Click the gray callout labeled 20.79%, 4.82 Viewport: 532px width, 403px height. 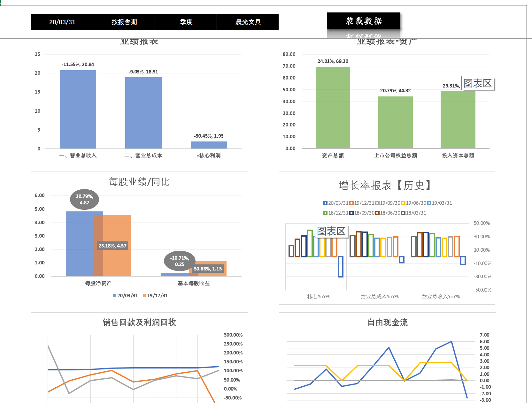coord(84,200)
